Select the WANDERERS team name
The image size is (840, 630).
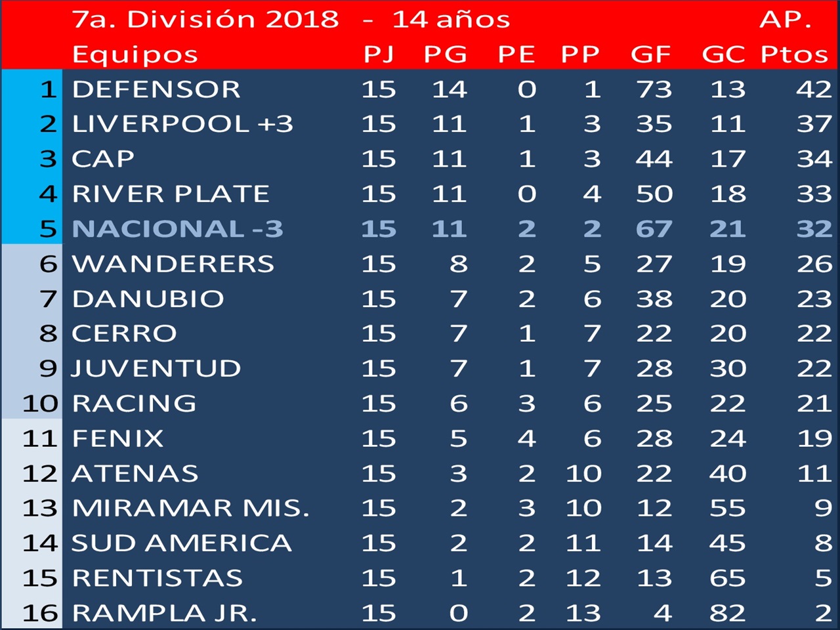click(173, 264)
